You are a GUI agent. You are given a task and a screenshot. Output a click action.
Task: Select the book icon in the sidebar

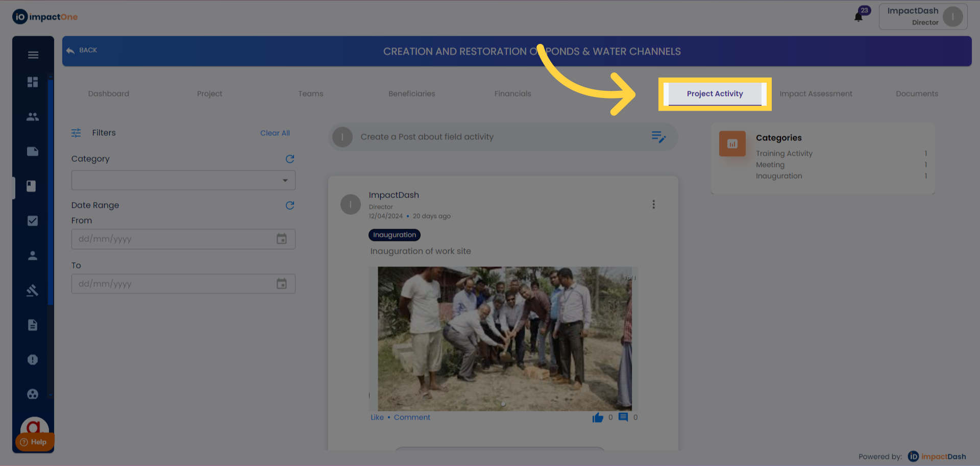click(x=31, y=186)
